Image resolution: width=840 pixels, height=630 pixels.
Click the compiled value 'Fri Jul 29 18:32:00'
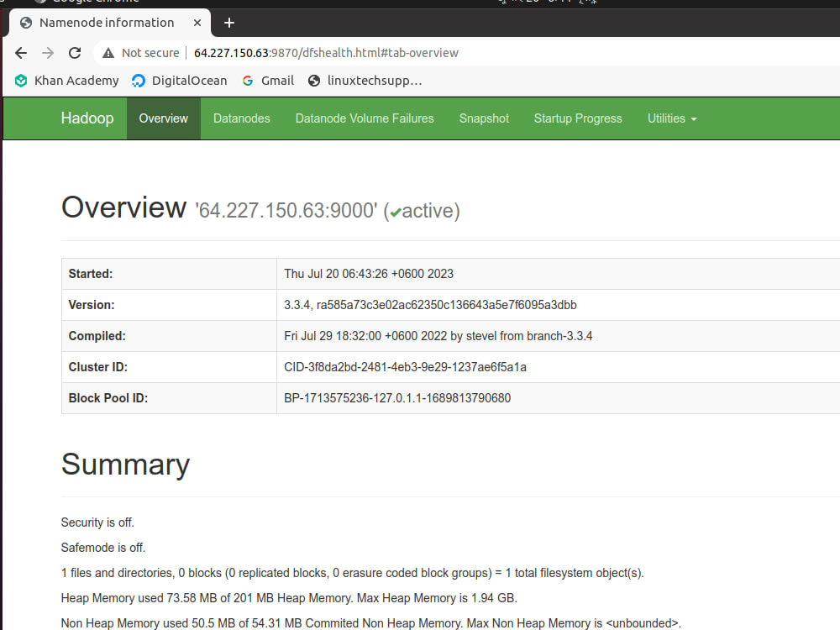click(438, 336)
